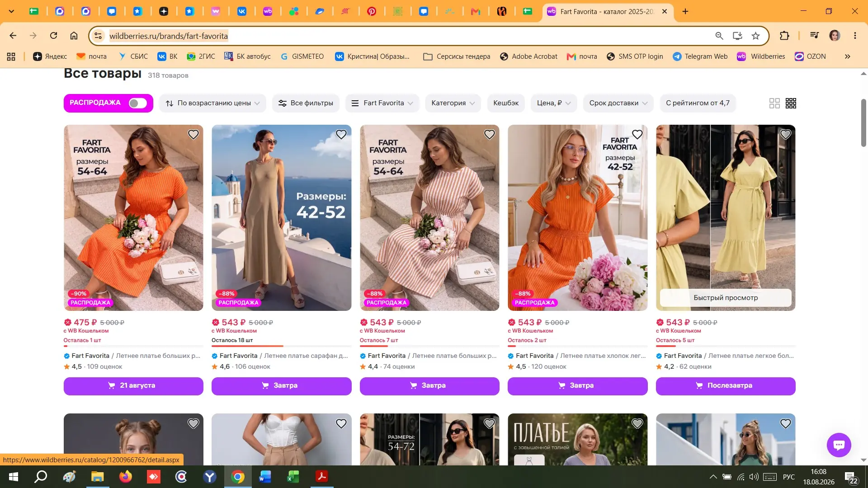Launch File Explorer from the taskbar
Image resolution: width=868 pixels, height=488 pixels.
[x=97, y=477]
